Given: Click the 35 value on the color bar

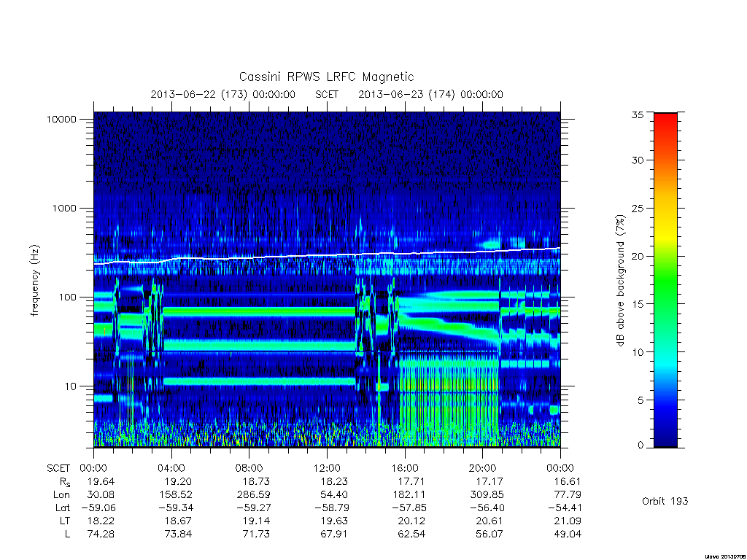Looking at the screenshot, I should (x=638, y=114).
